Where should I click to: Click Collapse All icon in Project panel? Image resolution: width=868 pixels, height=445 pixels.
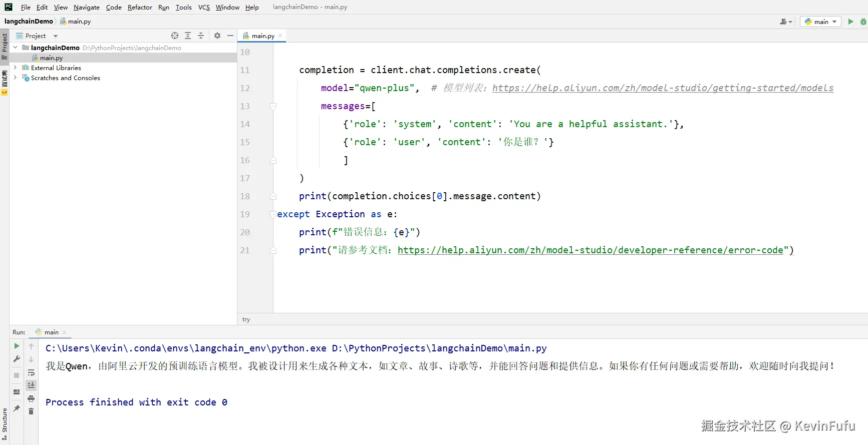(201, 36)
